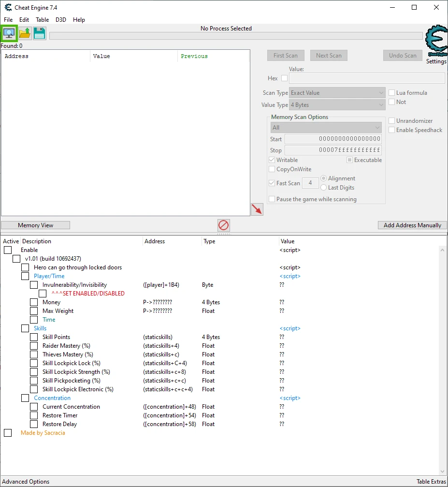Open the Edit menu
448x487 pixels.
pyautogui.click(x=24, y=19)
